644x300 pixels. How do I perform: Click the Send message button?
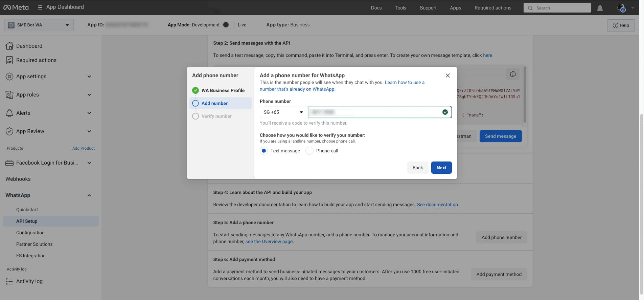(x=501, y=136)
